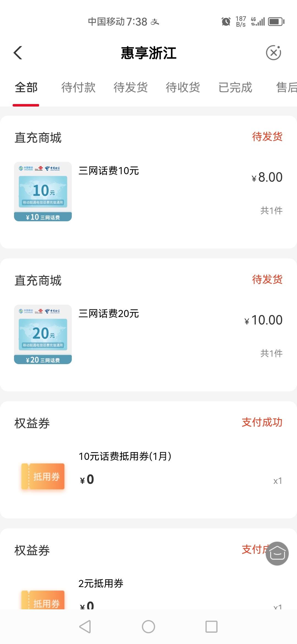Image resolution: width=297 pixels, height=644 pixels.
Task: Open the 10元话费抵用券(1月) order title
Action: click(x=125, y=456)
